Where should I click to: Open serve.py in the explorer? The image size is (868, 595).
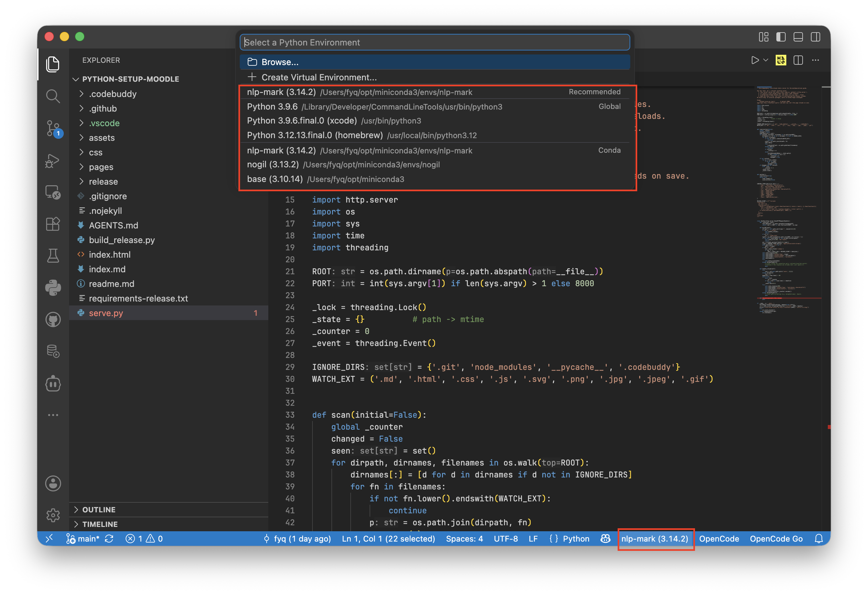(169, 313)
